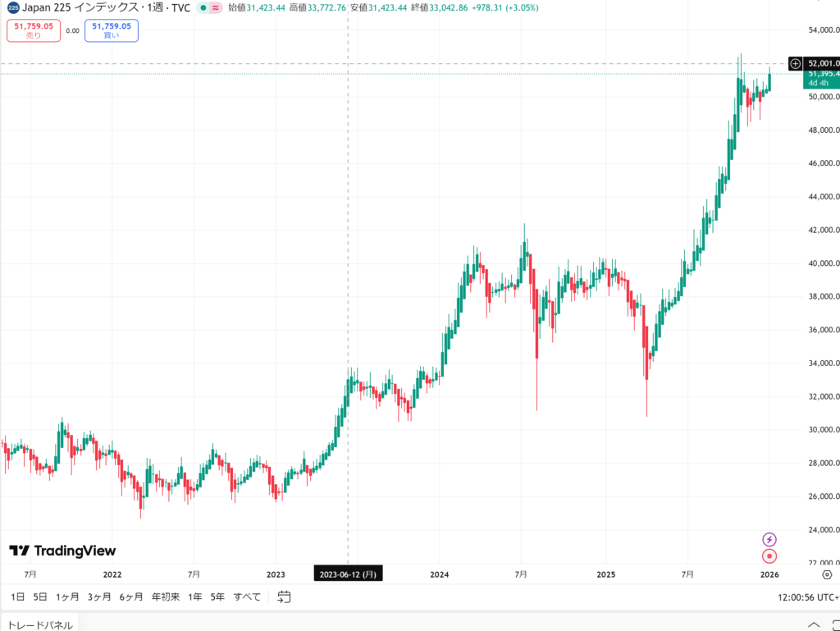Select the 3ヶ月 time range
840x631 pixels.
[x=99, y=597]
